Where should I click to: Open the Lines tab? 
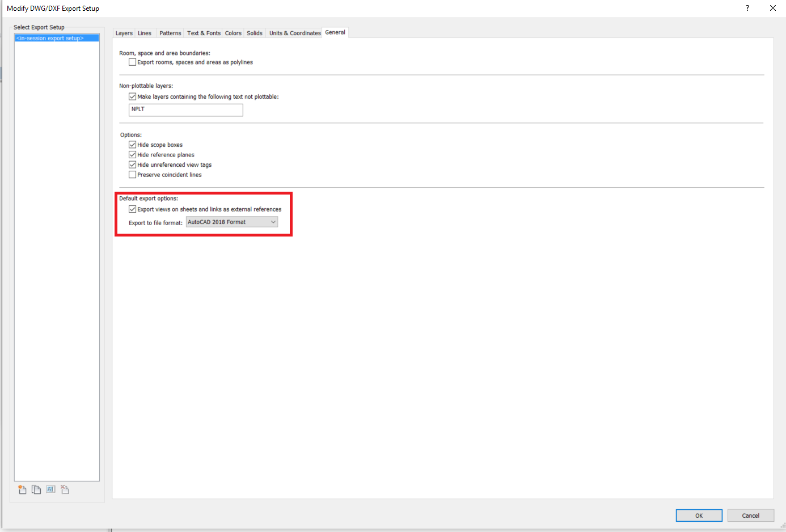[x=145, y=33]
